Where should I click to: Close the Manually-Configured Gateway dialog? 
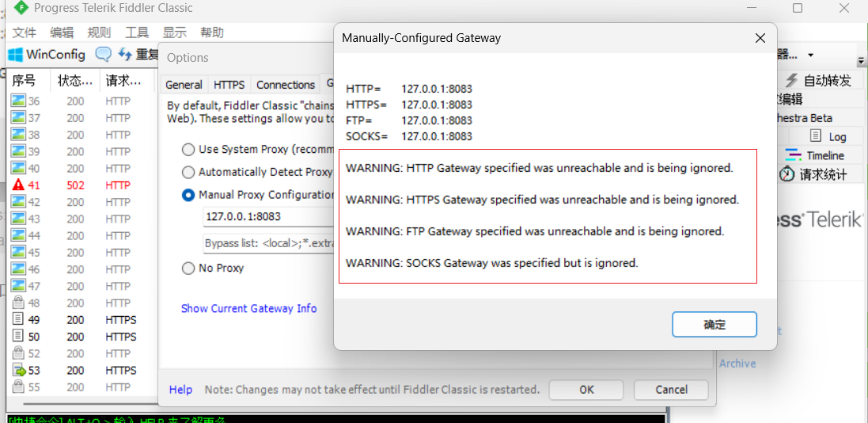point(760,38)
